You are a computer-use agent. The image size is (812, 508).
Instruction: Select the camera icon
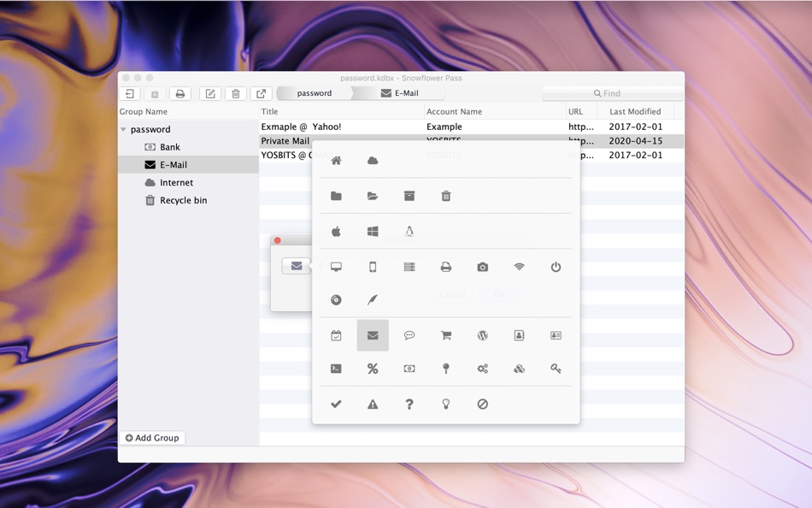click(483, 267)
